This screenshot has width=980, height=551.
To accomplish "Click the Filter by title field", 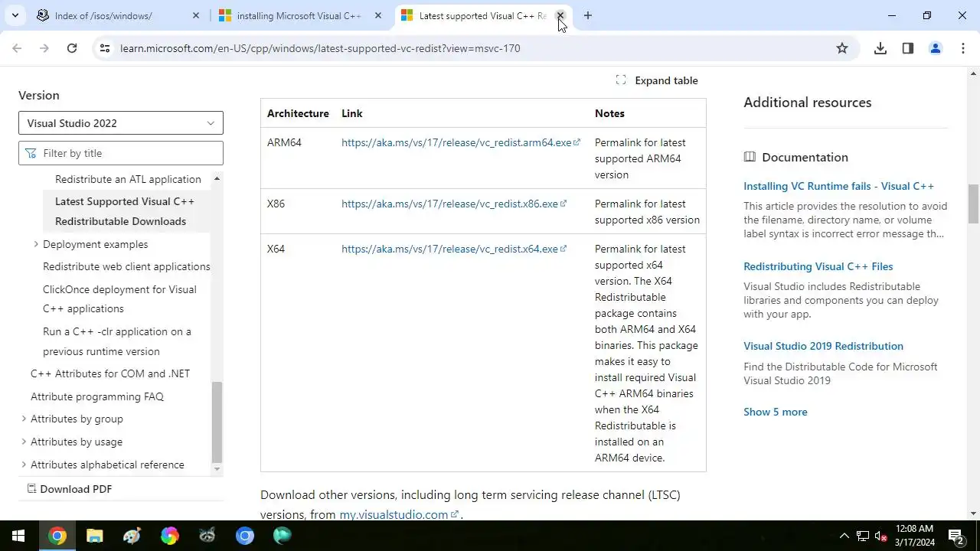I will pyautogui.click(x=121, y=153).
